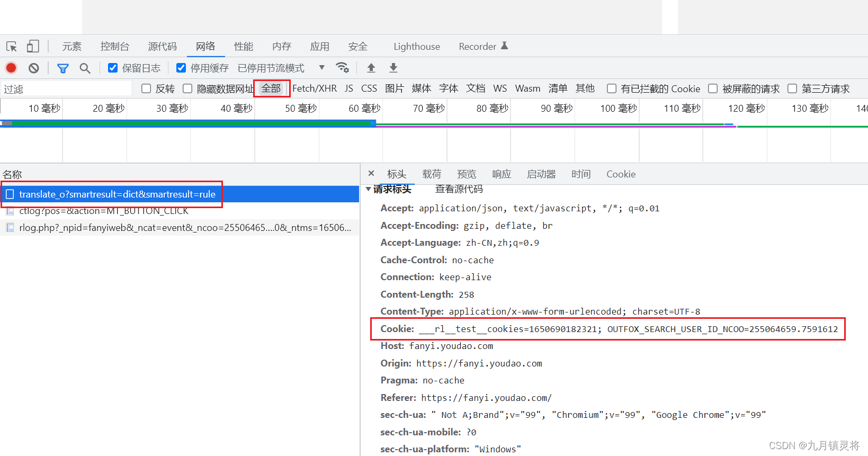Switch to 时间 details tab
Viewport: 868px width, 456px height.
(581, 174)
